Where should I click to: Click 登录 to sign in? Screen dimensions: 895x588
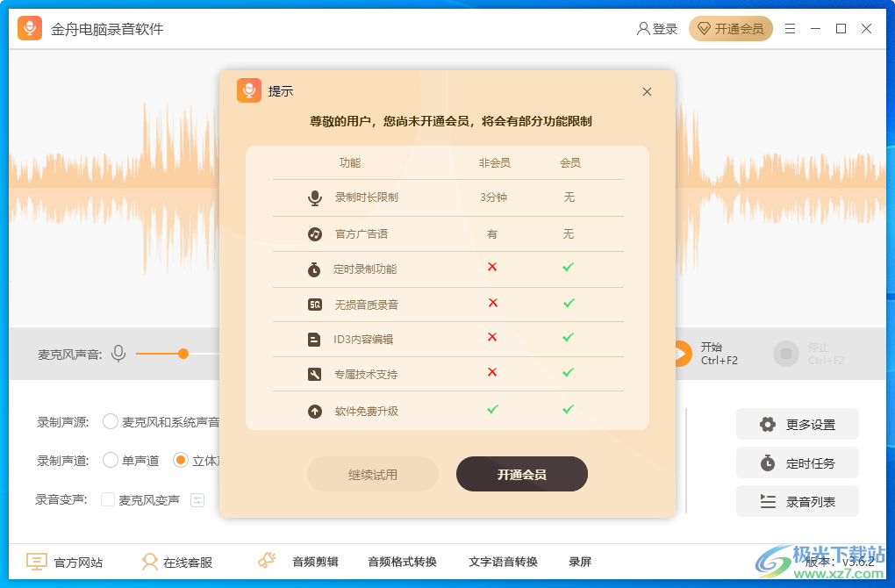[656, 28]
